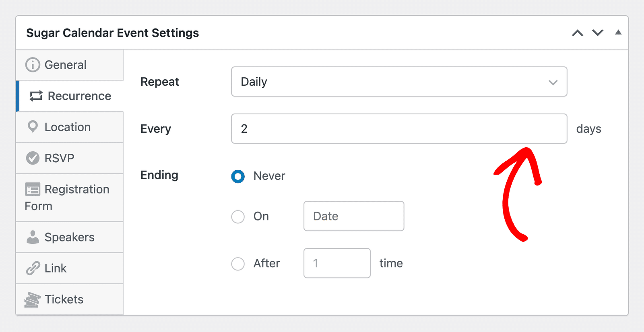Image resolution: width=644 pixels, height=332 pixels.
Task: Open the Tickets tab
Action: [70, 299]
